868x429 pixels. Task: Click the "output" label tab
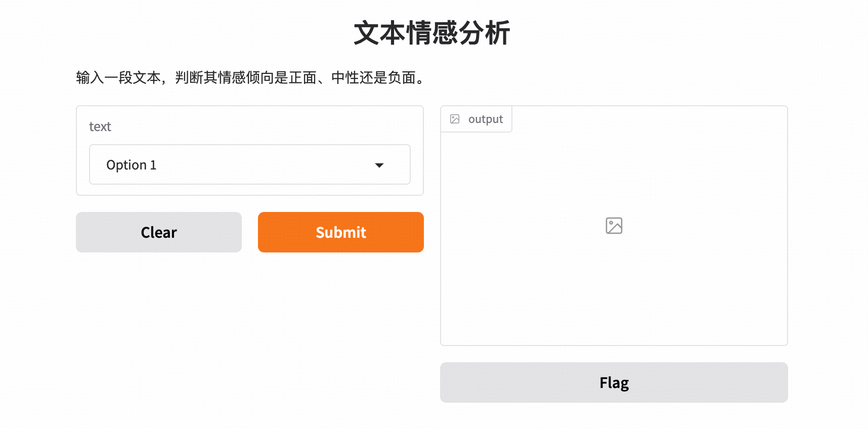[x=486, y=119]
